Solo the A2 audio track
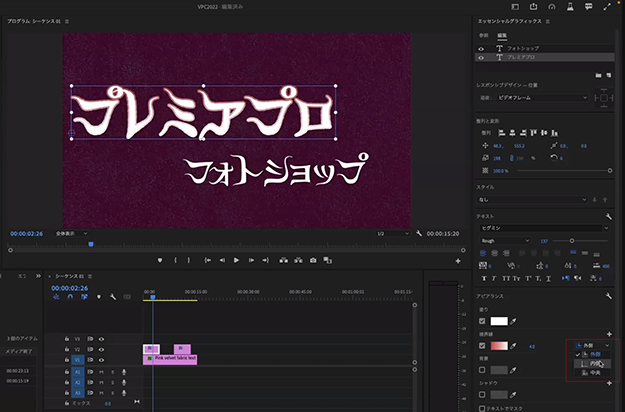The height and width of the screenshot is (412, 625). 112,383
